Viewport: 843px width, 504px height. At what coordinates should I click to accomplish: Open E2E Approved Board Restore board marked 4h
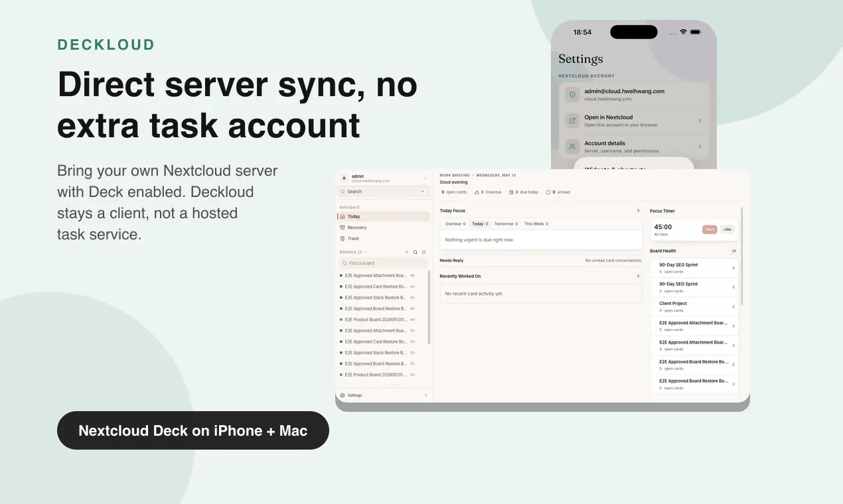point(378,308)
